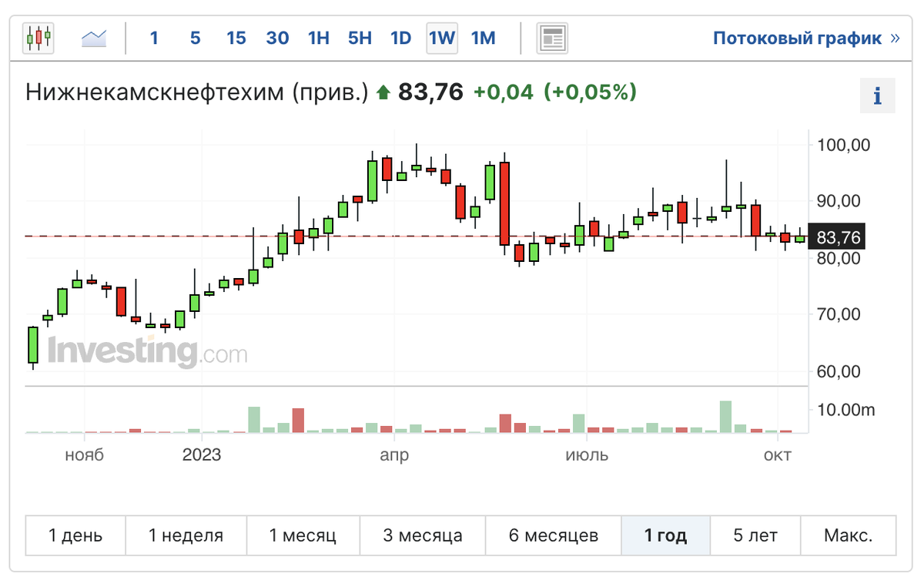Choose the 5H interval

click(x=360, y=38)
